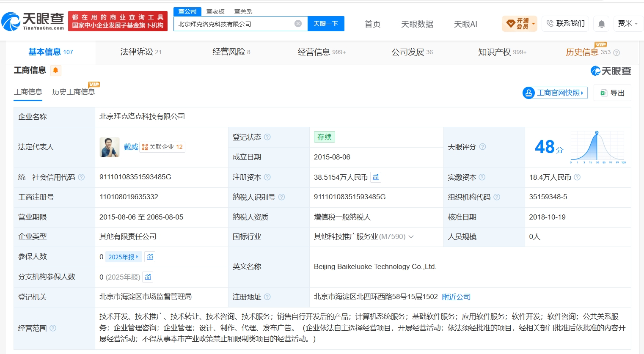Viewport: 644px width, 354px height.
Task: Click the help icon next to 经营范围
Action: 53,328
